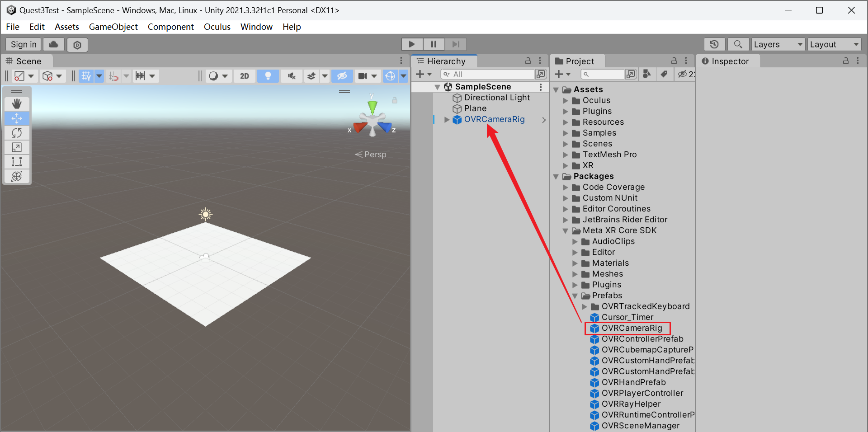Click the green Y axis on gizmo
This screenshot has width=868, height=432.
tap(372, 107)
